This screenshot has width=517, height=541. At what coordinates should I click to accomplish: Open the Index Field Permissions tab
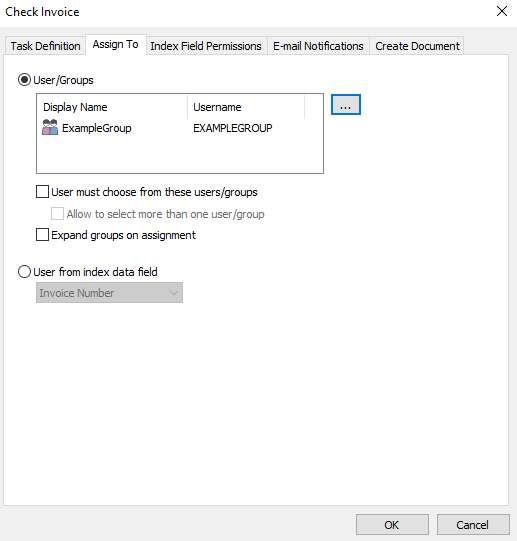click(x=206, y=46)
